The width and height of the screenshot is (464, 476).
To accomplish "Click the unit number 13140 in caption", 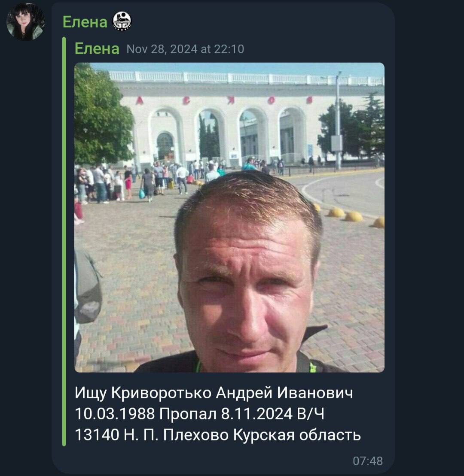I will (x=97, y=435).
